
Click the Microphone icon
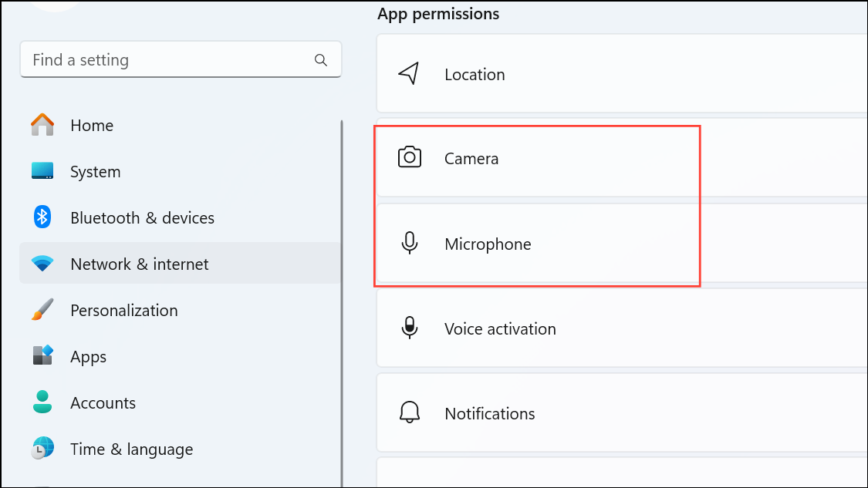pyautogui.click(x=409, y=244)
